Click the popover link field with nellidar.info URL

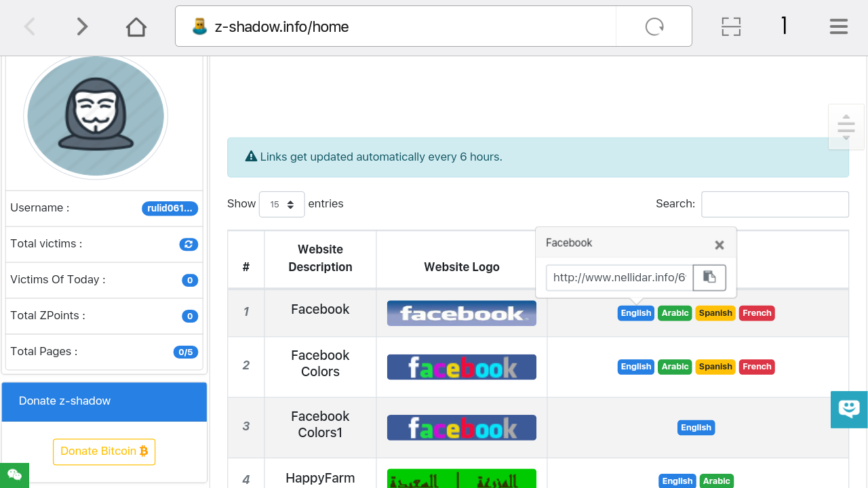(619, 278)
